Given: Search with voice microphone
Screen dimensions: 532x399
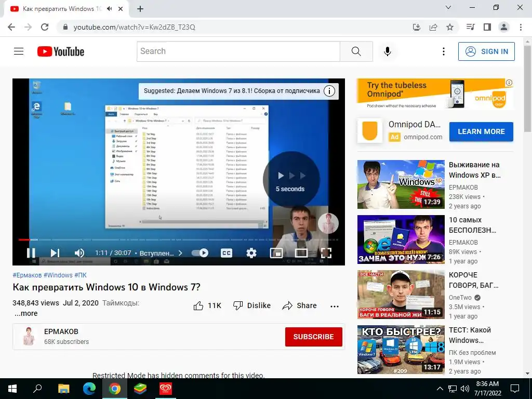Looking at the screenshot, I should click(x=388, y=51).
